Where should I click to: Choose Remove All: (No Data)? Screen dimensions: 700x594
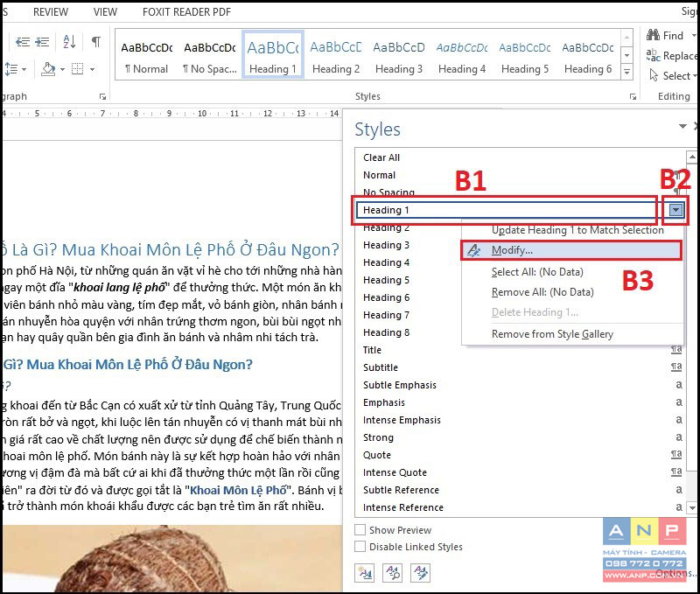tap(542, 292)
